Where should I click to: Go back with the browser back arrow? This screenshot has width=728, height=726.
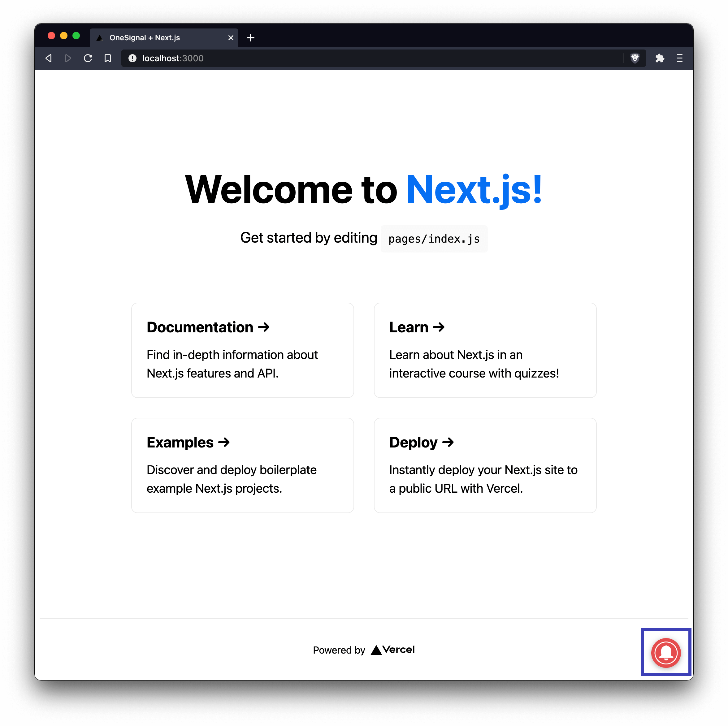[x=49, y=58]
